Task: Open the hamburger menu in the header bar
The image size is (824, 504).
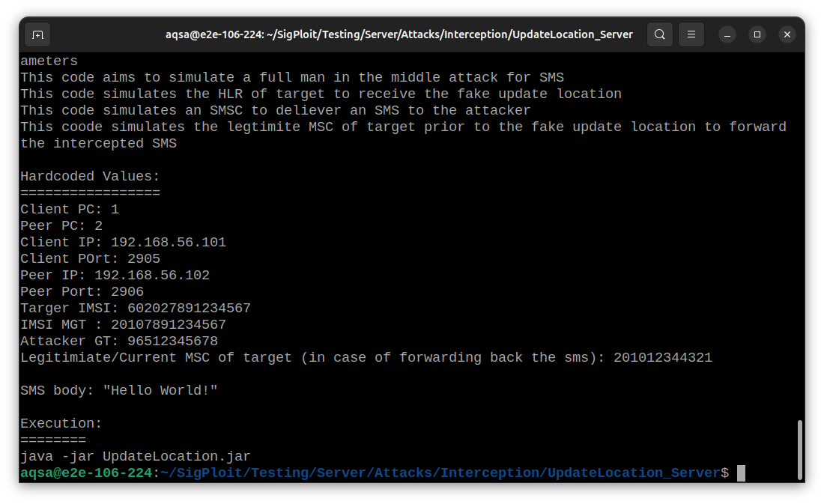Action: point(690,34)
